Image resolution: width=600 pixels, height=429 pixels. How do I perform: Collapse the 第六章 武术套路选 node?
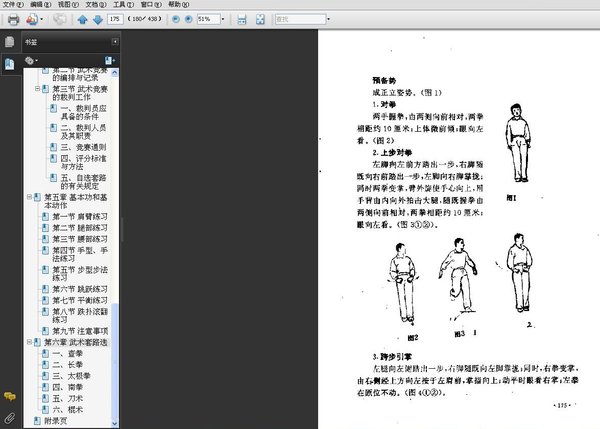(29, 342)
